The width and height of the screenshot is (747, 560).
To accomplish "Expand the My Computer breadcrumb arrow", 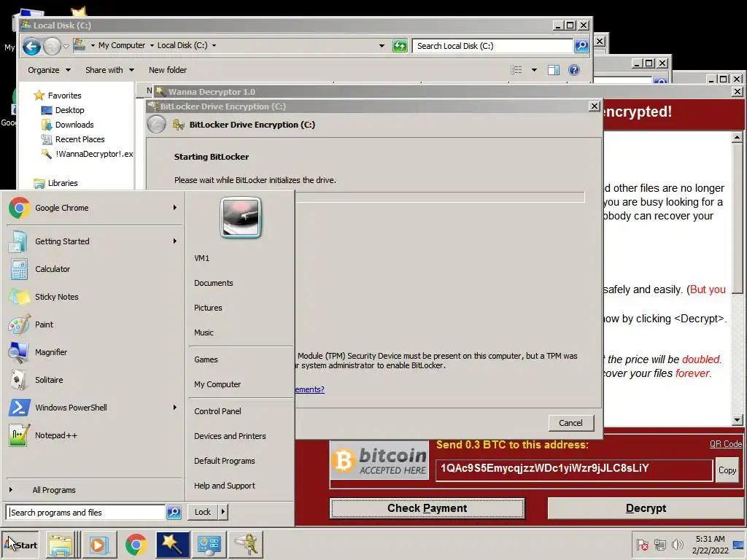I will coord(152,46).
